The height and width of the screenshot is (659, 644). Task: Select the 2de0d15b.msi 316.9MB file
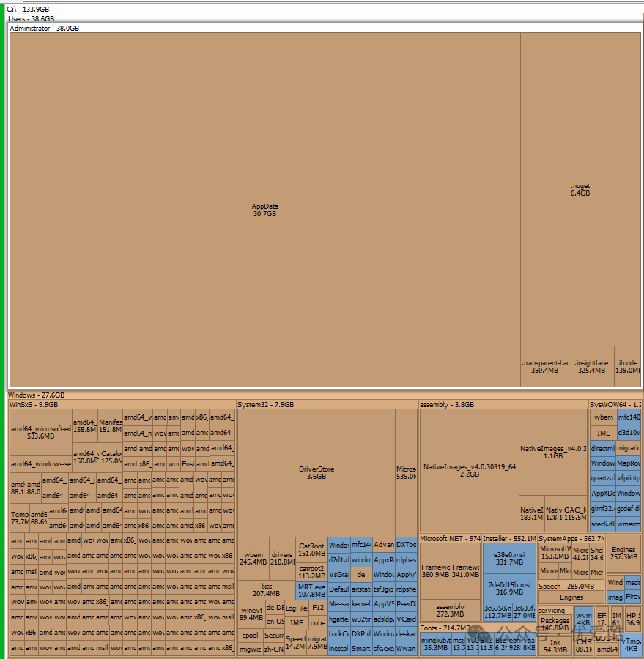click(x=508, y=588)
